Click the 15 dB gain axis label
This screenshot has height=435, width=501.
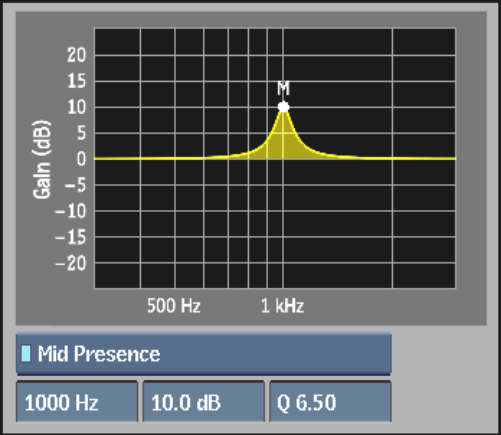tap(76, 81)
